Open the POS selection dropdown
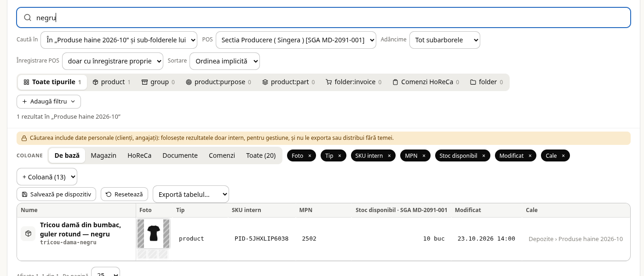This screenshot has width=644, height=276. pyautogui.click(x=296, y=40)
